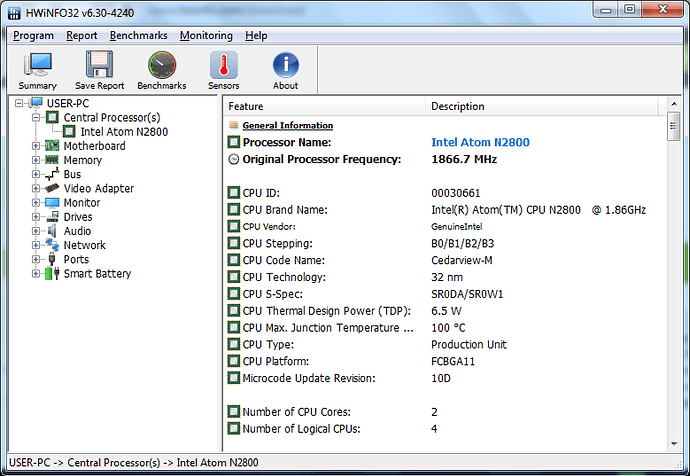The width and height of the screenshot is (690, 476).
Task: Click the Microcode Update Revision label
Action: (309, 378)
